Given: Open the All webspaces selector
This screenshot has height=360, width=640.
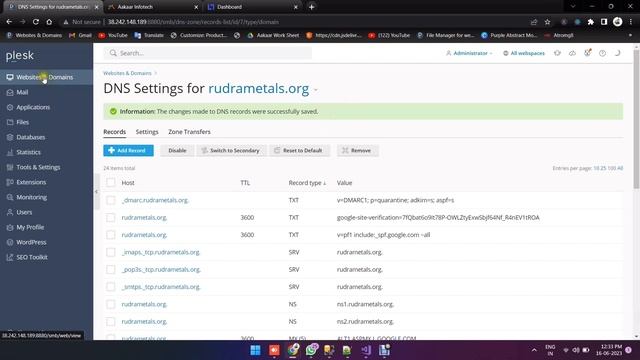Looking at the screenshot, I should point(524,53).
